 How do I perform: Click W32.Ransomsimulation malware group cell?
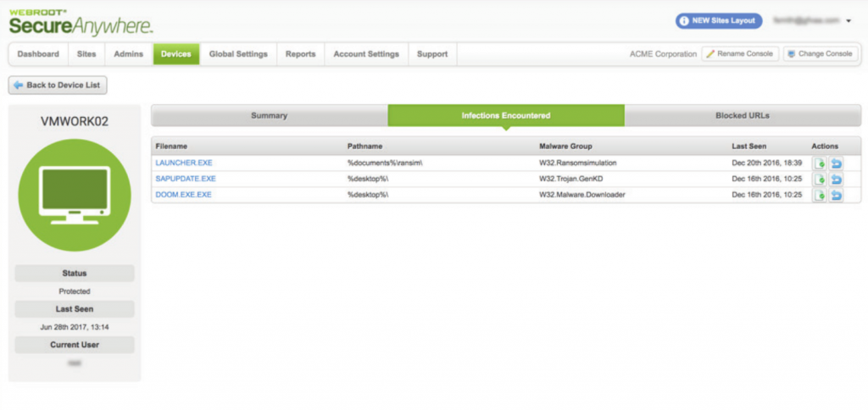point(578,163)
